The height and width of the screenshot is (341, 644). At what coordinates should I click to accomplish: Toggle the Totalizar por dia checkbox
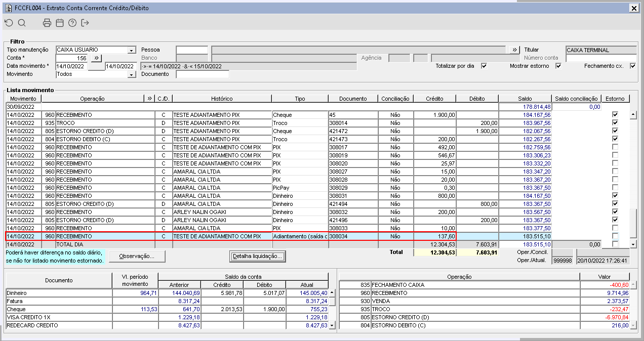point(484,66)
